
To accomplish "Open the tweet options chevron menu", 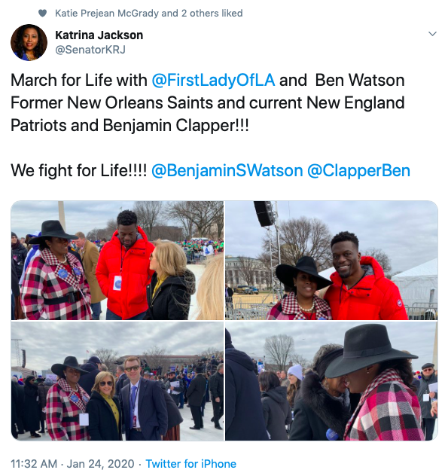I will (x=432, y=33).
